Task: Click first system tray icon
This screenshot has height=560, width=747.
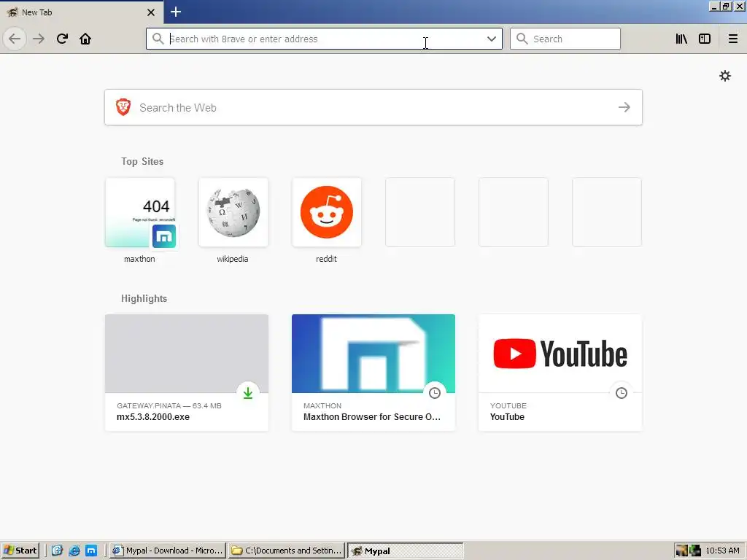Action: coord(682,551)
